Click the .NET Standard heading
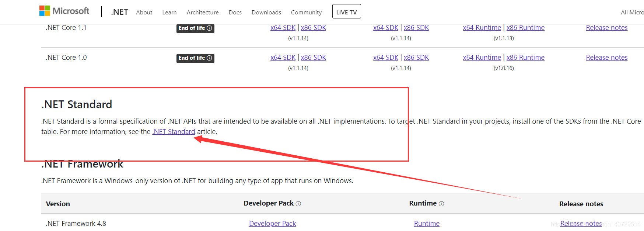This screenshot has width=644, height=231. 77,104
